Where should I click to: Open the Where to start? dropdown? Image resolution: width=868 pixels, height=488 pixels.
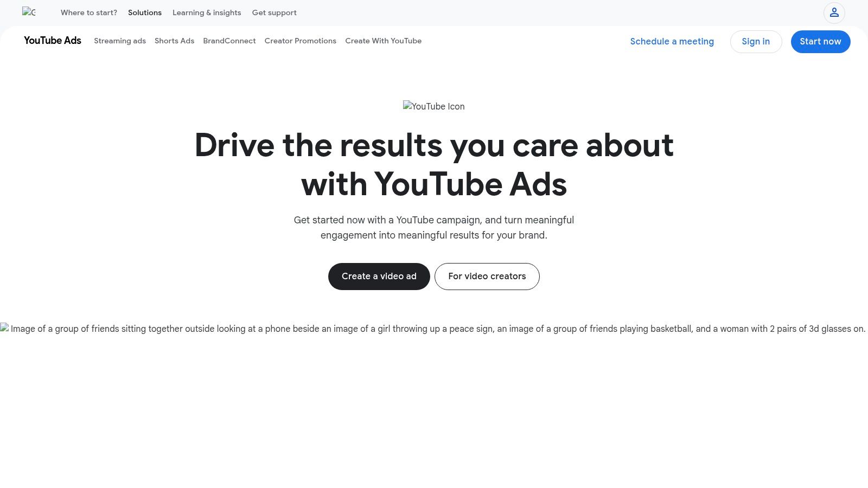tap(88, 12)
